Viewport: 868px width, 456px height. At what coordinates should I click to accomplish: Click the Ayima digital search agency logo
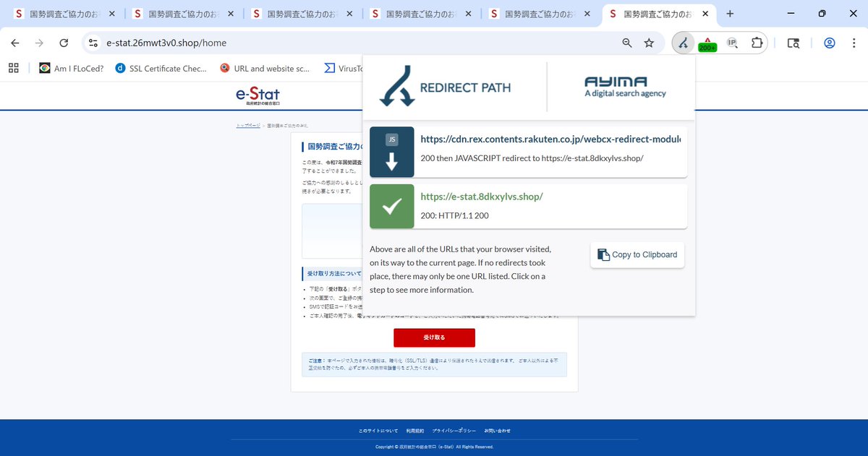coord(625,87)
